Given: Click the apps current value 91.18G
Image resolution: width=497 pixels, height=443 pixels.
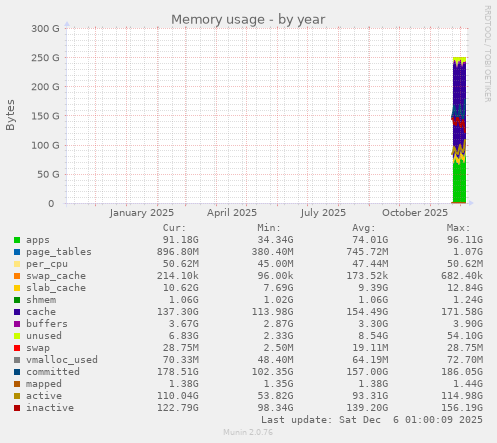Looking at the screenshot, I should pyautogui.click(x=180, y=240).
